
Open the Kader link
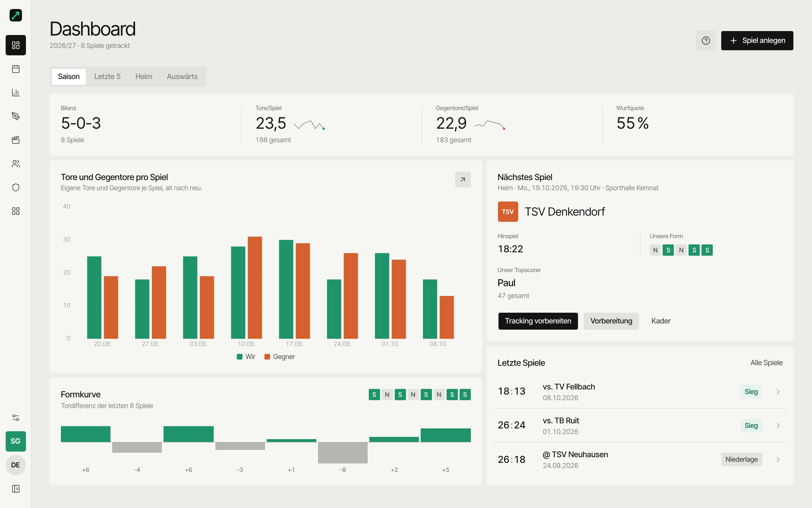[x=661, y=321]
